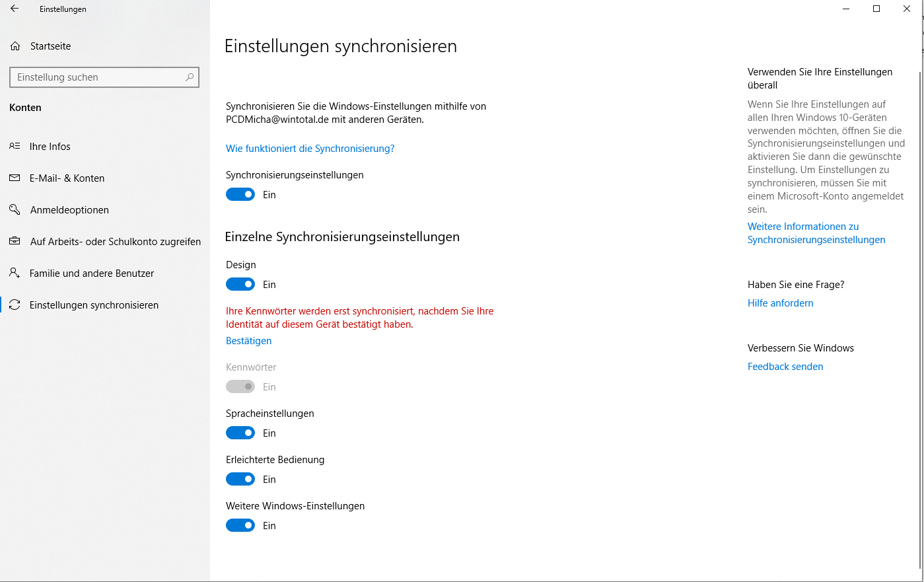Viewport: 924px width, 582px height.
Task: Turn off the Synchronisierungseinstellungen toggle
Action: click(x=240, y=195)
